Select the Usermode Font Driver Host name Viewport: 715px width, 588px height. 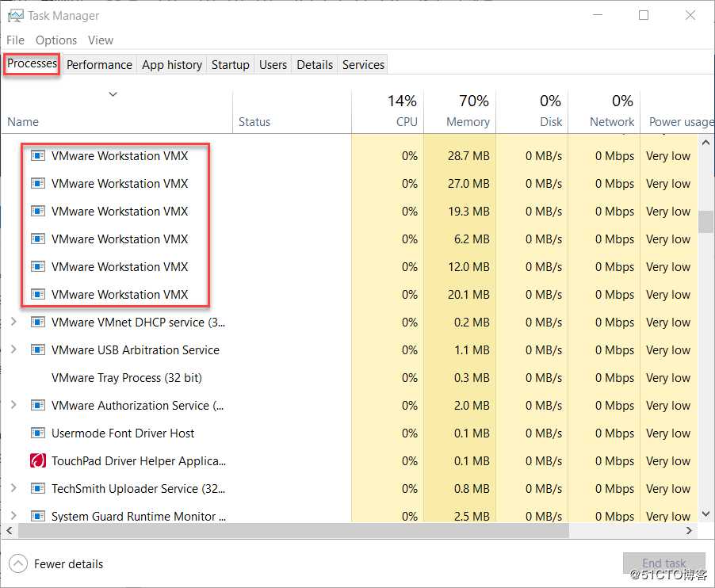tap(123, 433)
